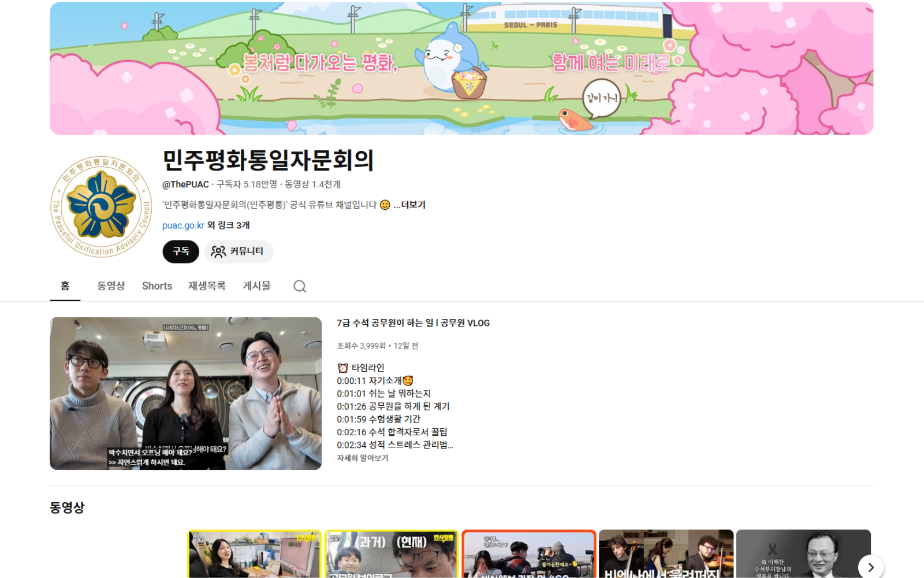Jump to the 0:02:34 timestamp
The width and height of the screenshot is (924, 578).
click(352, 445)
